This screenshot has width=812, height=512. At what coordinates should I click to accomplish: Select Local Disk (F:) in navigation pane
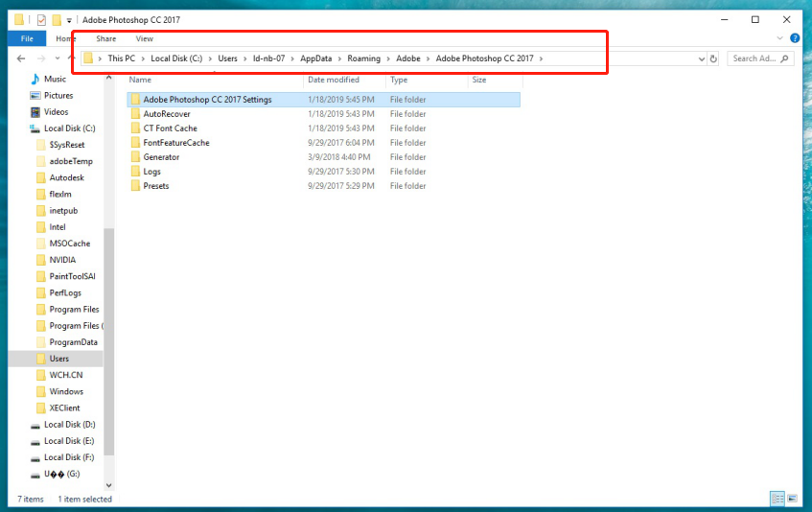(x=69, y=458)
